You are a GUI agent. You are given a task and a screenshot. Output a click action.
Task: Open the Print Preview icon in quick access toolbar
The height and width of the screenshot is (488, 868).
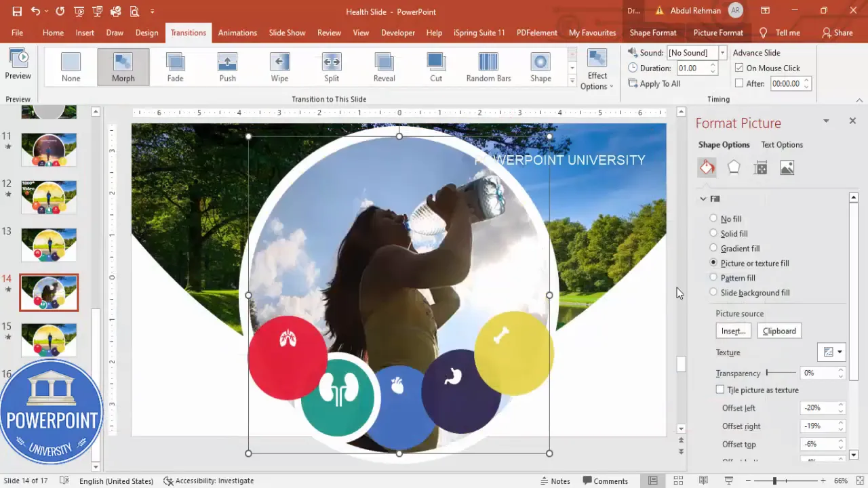coord(134,12)
